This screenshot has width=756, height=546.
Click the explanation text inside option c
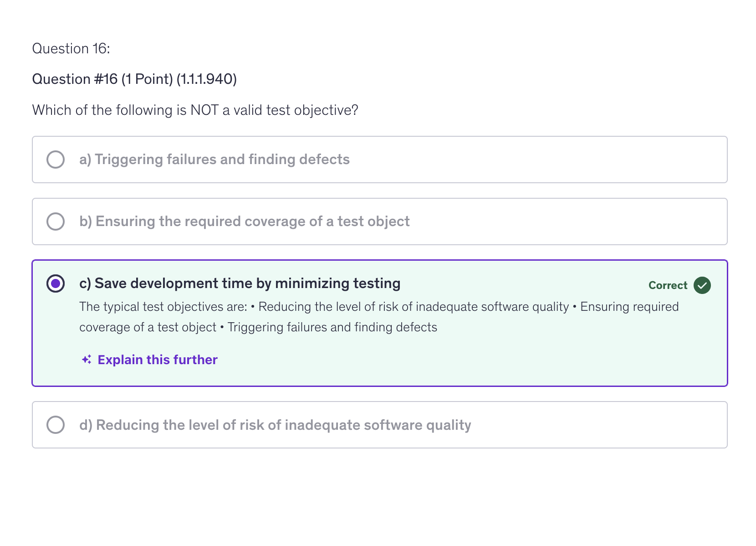(378, 317)
